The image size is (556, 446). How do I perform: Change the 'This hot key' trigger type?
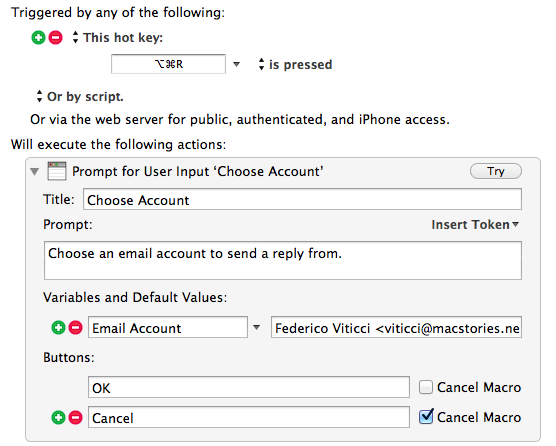coord(75,37)
